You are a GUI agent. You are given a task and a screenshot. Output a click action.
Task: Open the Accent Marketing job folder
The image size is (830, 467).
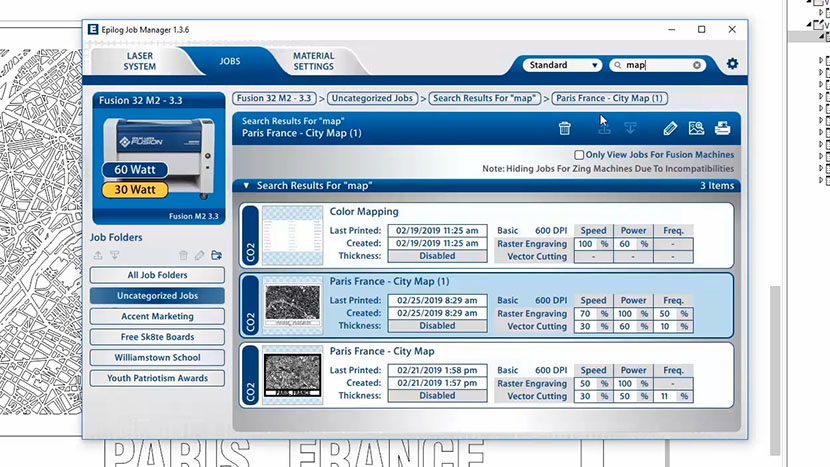pyautogui.click(x=158, y=316)
